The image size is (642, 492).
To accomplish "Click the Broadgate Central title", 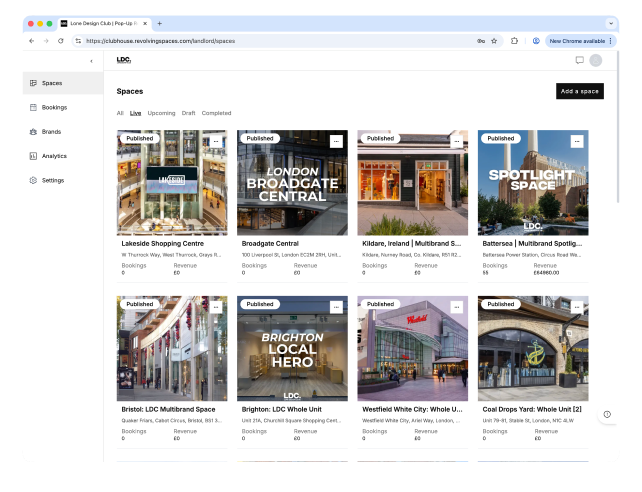I will [x=270, y=244].
